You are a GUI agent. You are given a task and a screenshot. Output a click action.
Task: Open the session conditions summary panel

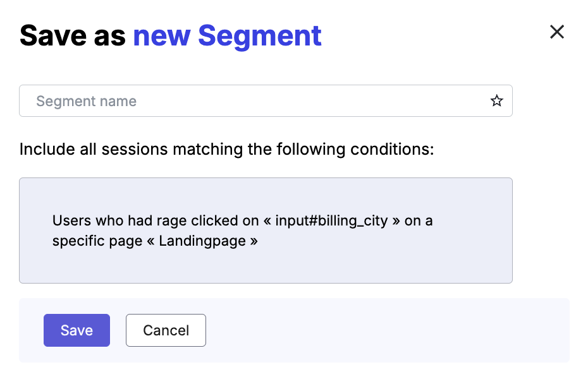coord(266,231)
